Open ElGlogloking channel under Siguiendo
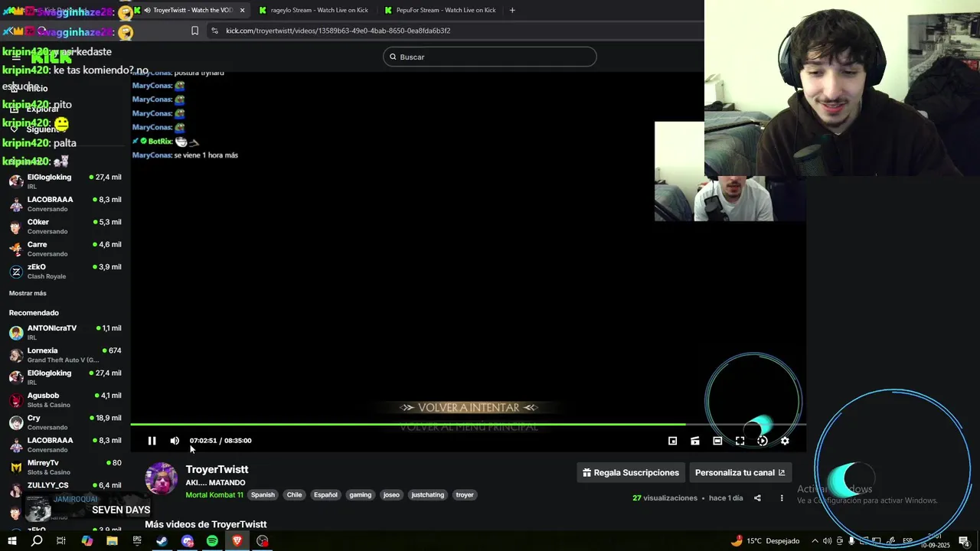This screenshot has height=551, width=980. 65,181
